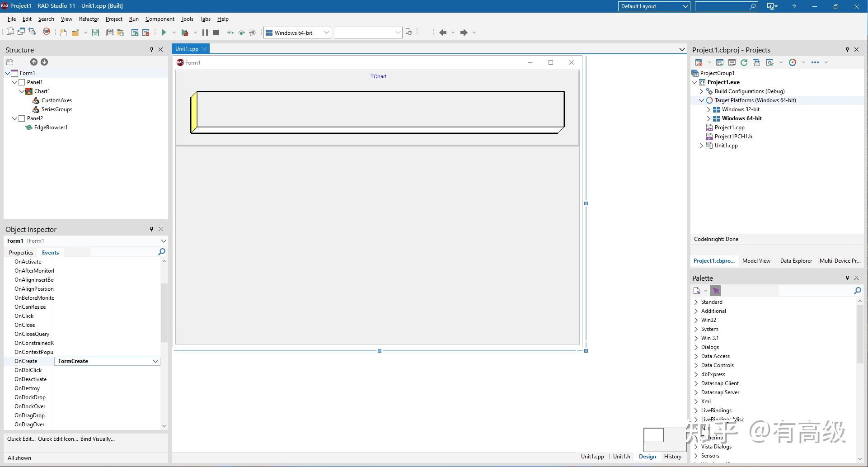Expand the Standard category in the Palette
This screenshot has height=467, width=868.
pos(695,302)
